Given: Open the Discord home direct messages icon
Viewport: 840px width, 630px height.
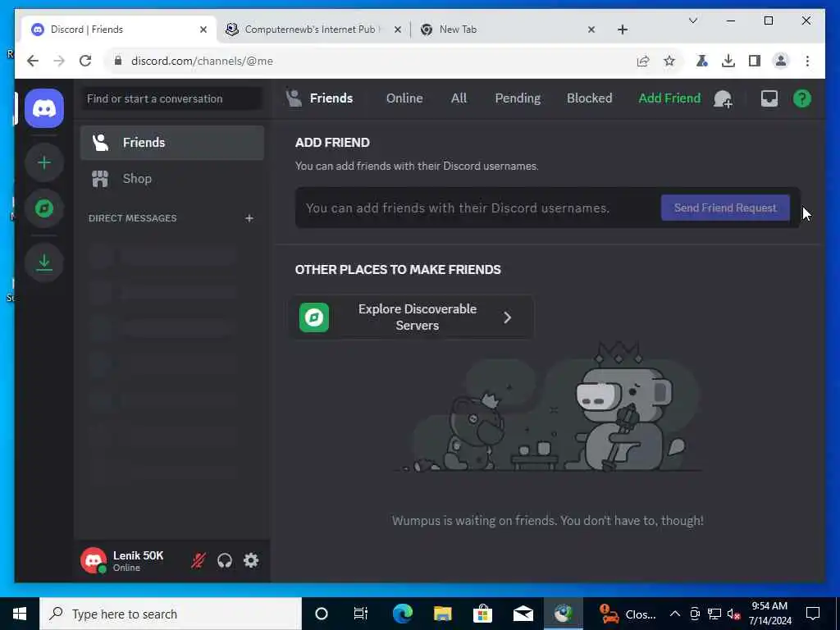Looking at the screenshot, I should [x=44, y=109].
